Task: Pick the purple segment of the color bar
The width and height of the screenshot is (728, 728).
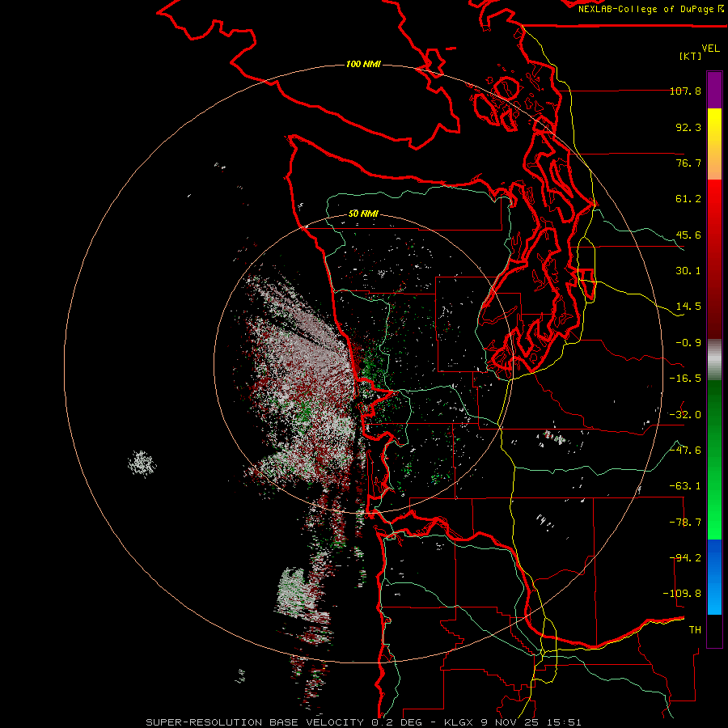Action: pos(714,90)
